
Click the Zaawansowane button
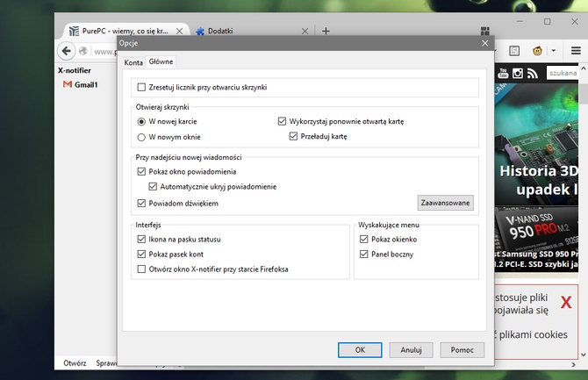coord(445,203)
